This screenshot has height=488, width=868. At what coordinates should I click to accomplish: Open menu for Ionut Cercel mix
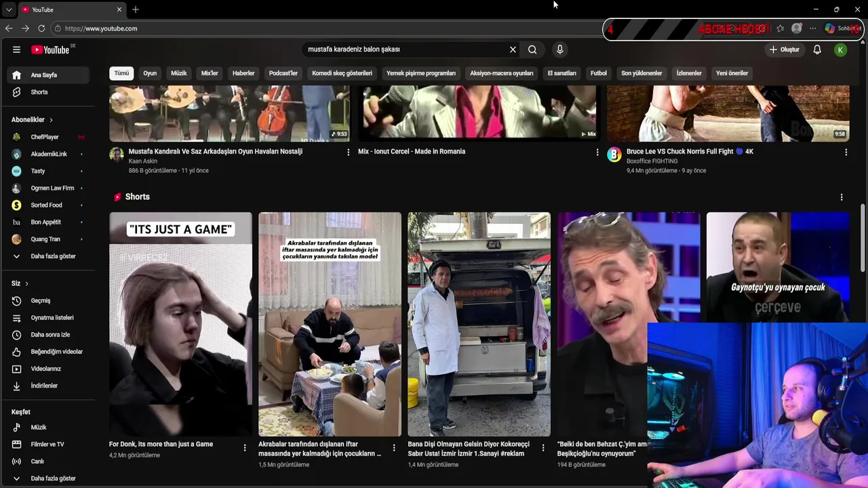597,152
